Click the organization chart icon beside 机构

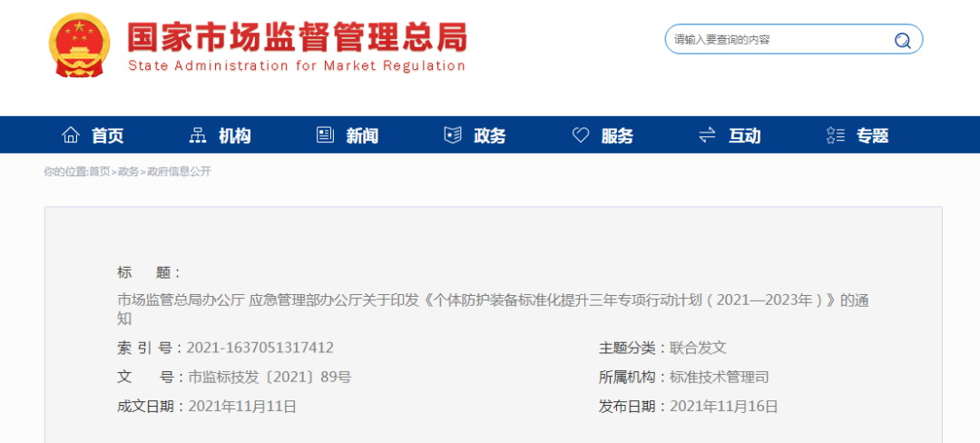click(198, 135)
